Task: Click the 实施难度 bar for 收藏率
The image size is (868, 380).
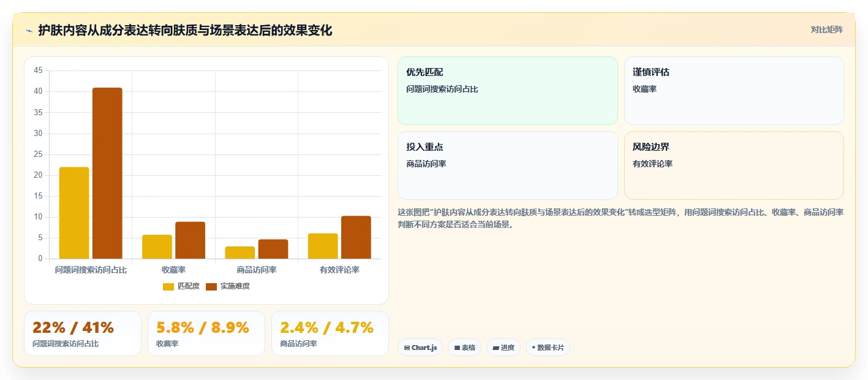Action: coord(190,240)
